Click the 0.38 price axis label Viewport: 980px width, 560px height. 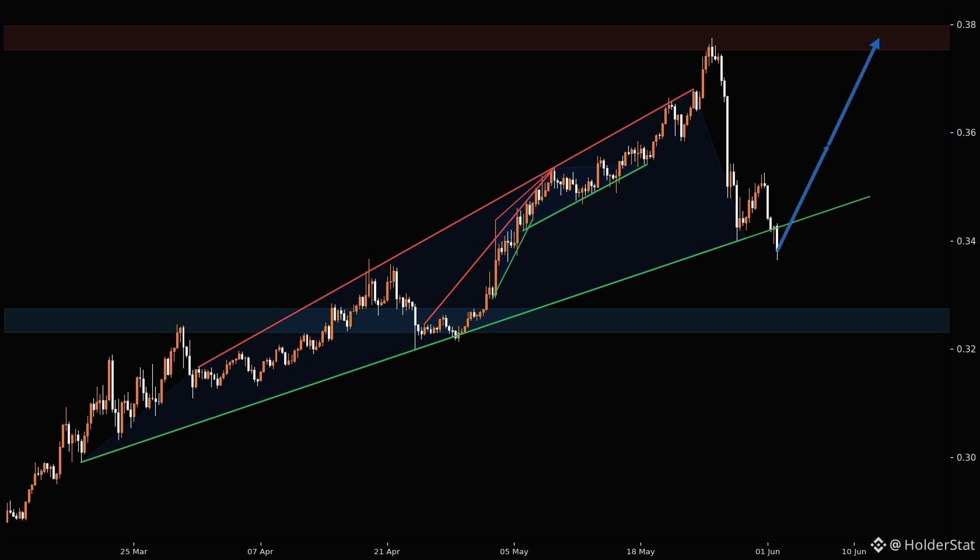click(x=967, y=24)
